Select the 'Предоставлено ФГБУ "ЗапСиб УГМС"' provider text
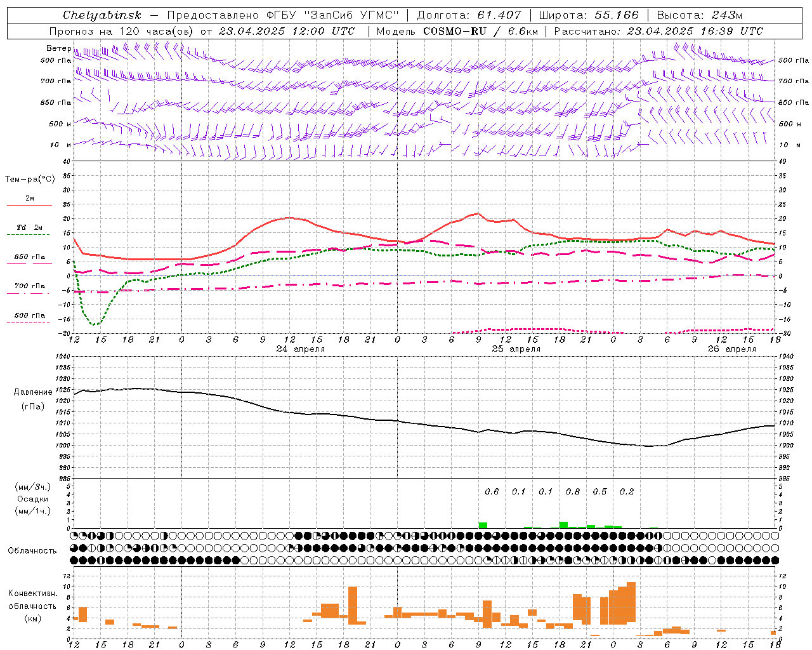Image resolution: width=812 pixels, height=650 pixels. click(x=283, y=15)
